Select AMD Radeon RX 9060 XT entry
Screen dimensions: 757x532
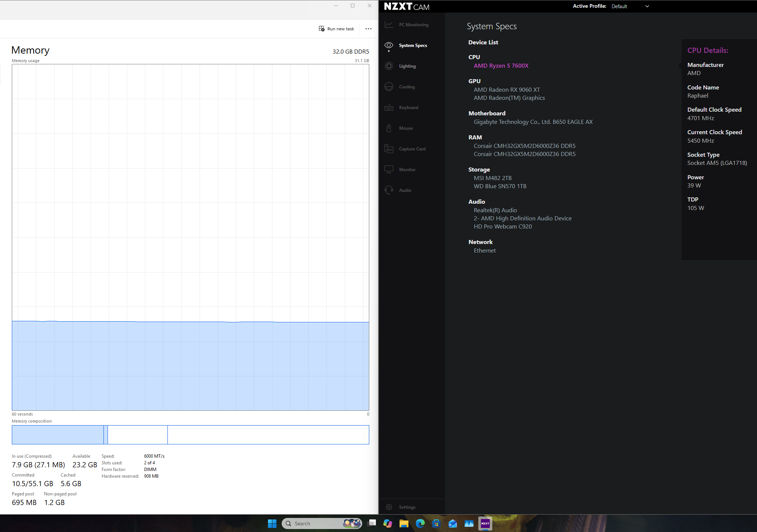coord(507,90)
